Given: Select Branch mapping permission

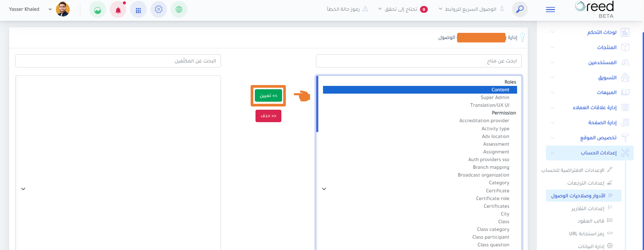Looking at the screenshot, I should click(x=420, y=167).
